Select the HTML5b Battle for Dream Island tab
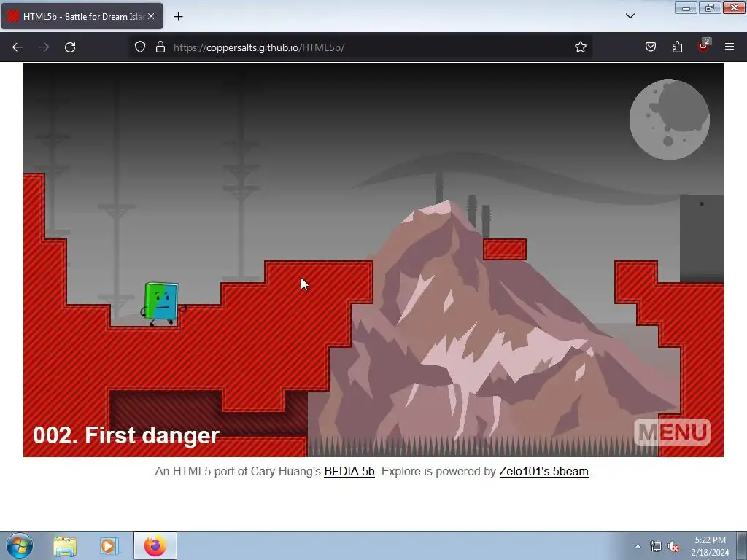Screen dimensions: 747x560 click(x=82, y=17)
